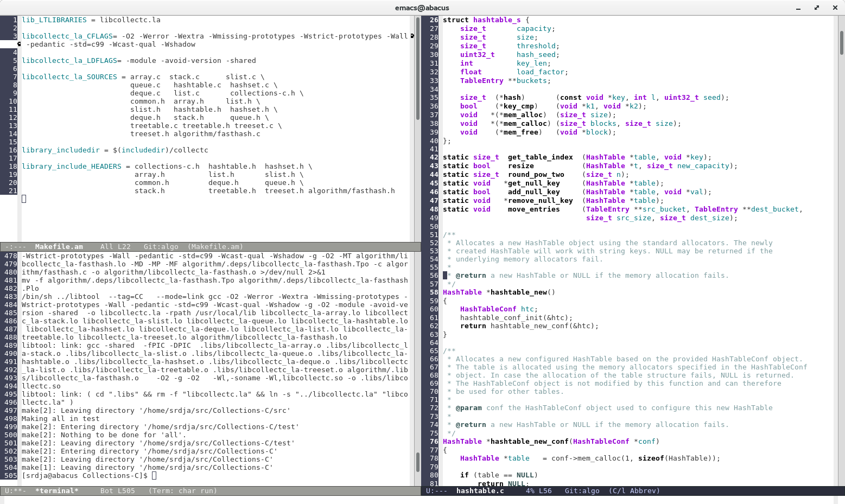
Task: Click 'sizeof' keyword on line 78
Action: pos(651,458)
